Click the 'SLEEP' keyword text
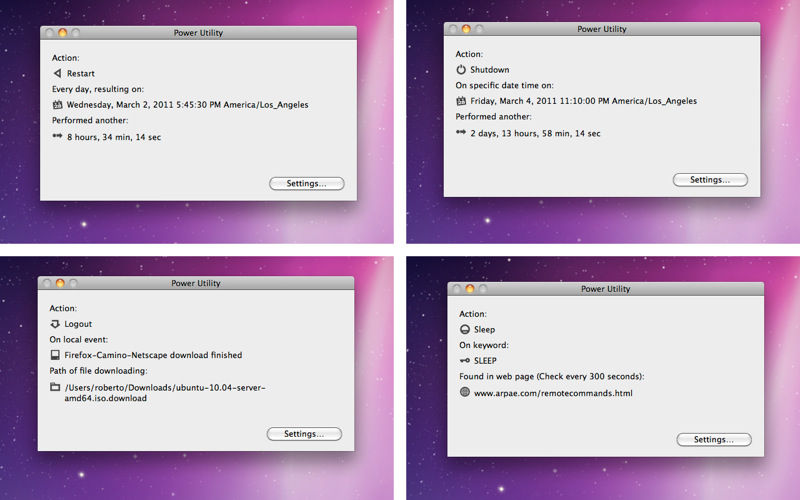800x500 pixels. 485,361
